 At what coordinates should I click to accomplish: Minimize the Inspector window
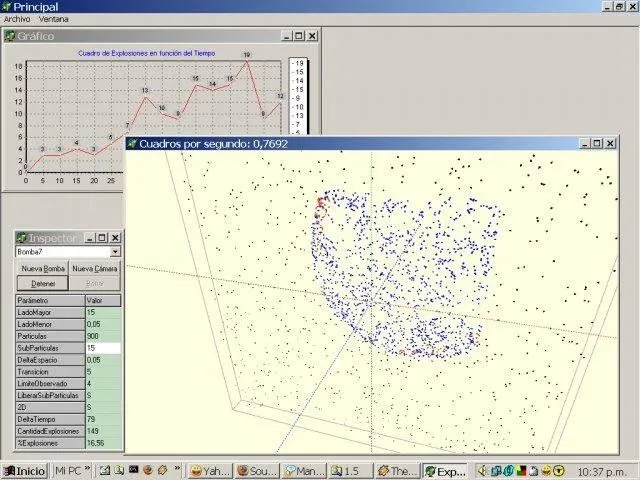[91, 238]
